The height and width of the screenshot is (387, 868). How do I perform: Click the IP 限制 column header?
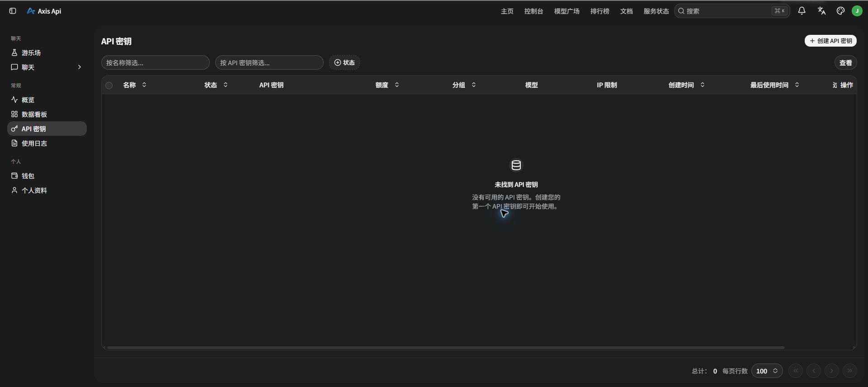pos(607,85)
